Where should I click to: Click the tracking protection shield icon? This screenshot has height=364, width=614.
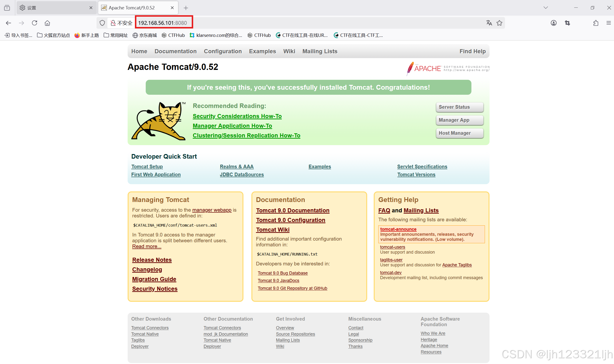(x=102, y=23)
